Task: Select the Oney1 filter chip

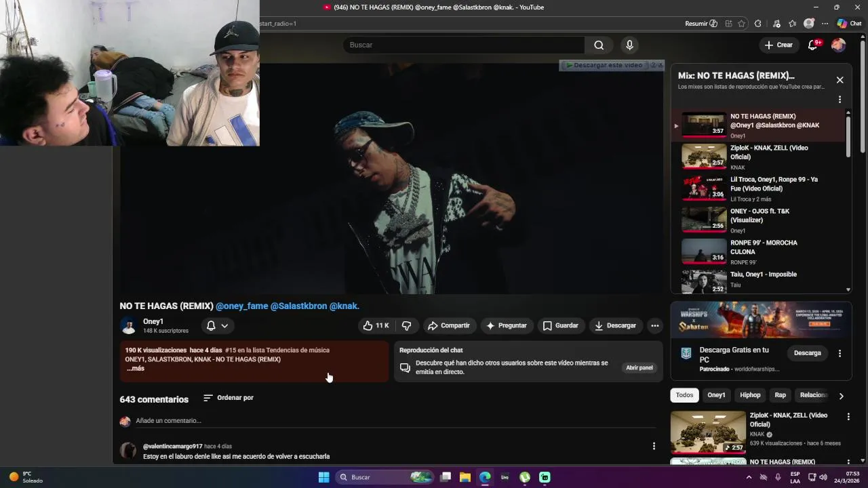Action: (716, 395)
